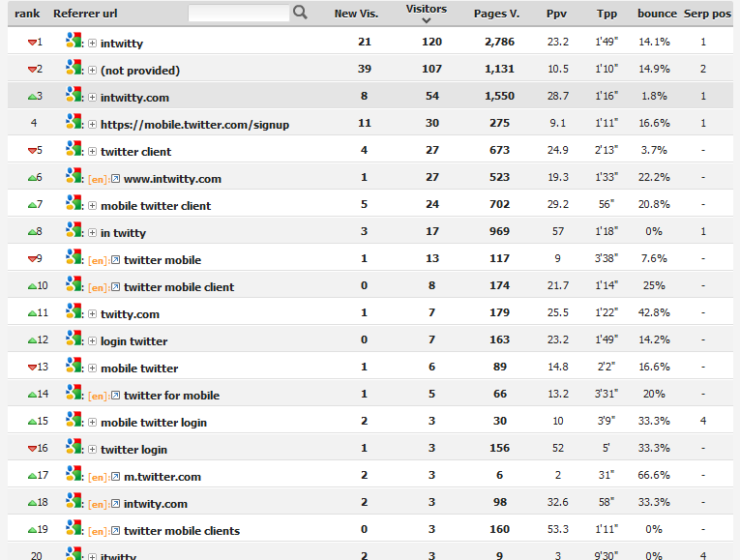
Task: Open external link icon for m.twitter.com
Action: click(x=116, y=477)
